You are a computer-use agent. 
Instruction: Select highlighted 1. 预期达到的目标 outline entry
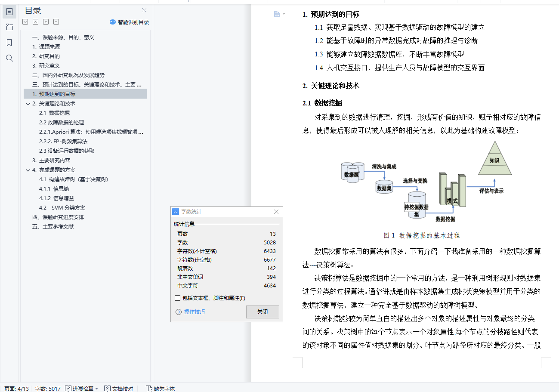85,94
